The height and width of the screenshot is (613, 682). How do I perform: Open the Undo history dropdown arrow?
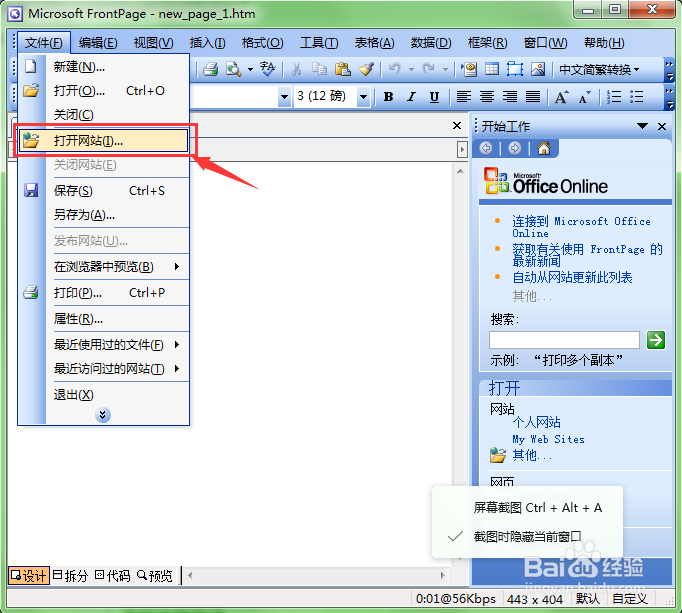click(x=411, y=70)
